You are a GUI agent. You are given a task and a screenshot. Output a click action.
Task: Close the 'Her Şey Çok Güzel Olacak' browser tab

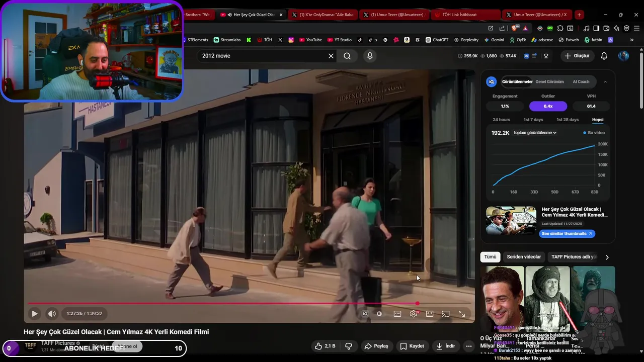(x=281, y=15)
